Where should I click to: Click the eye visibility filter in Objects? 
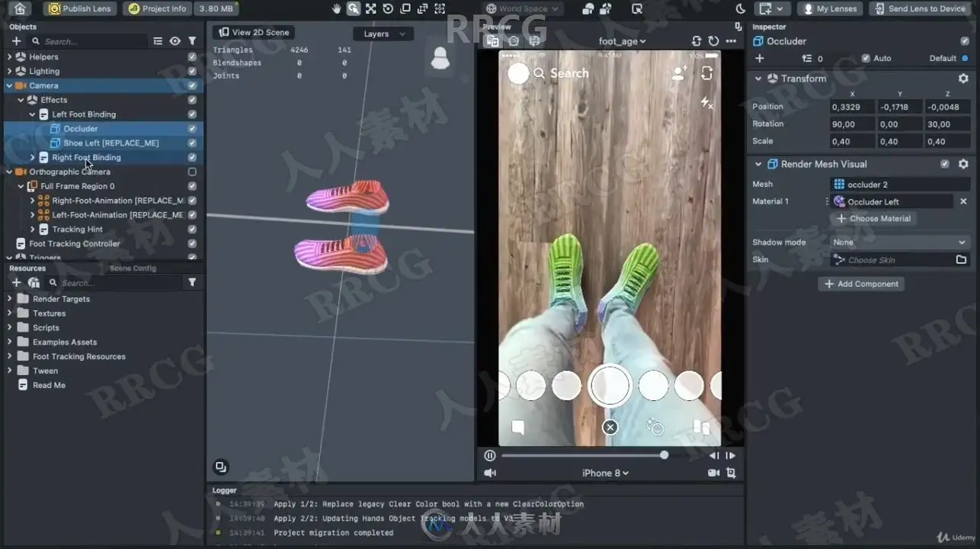point(175,41)
